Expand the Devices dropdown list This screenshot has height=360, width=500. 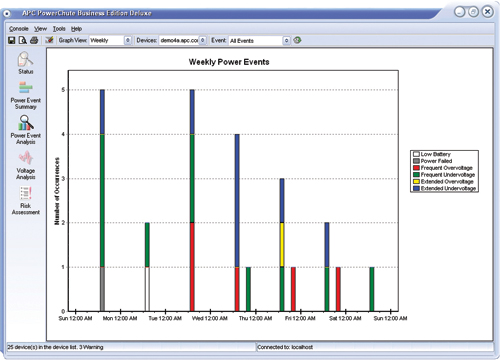click(x=183, y=40)
